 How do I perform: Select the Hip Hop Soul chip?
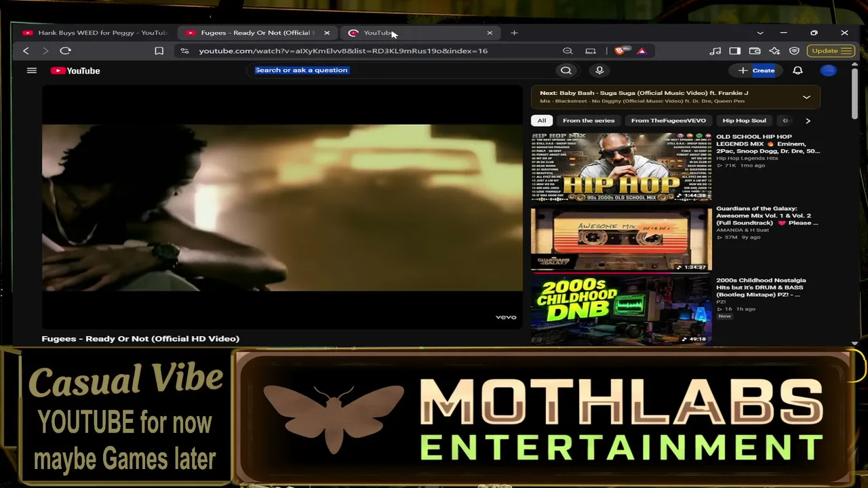click(x=744, y=121)
